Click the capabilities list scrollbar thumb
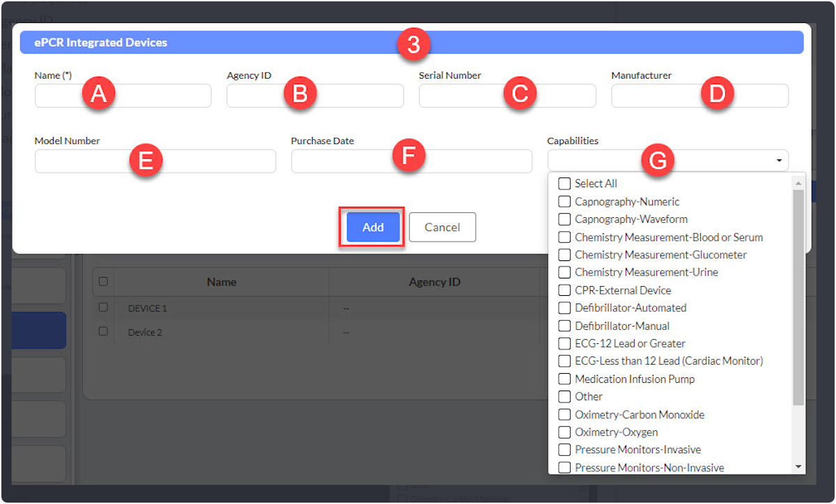836x504 pixels. point(798,297)
